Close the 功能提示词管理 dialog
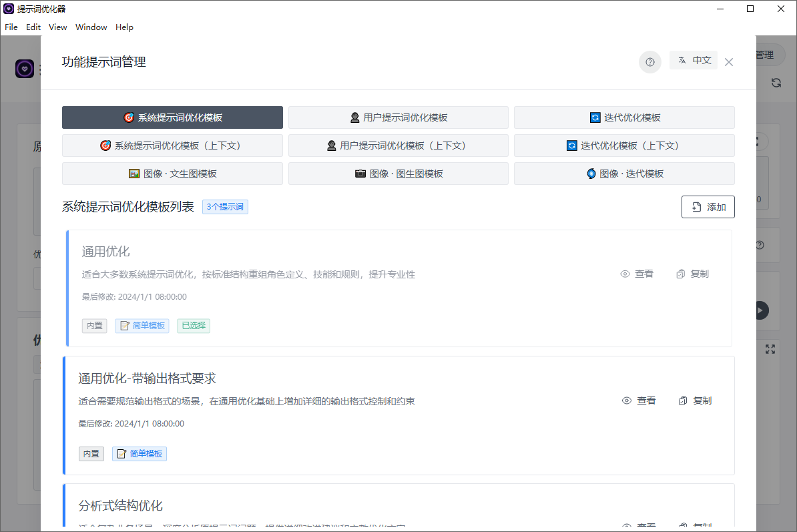Screen dimensions: 797x532 click(728, 61)
